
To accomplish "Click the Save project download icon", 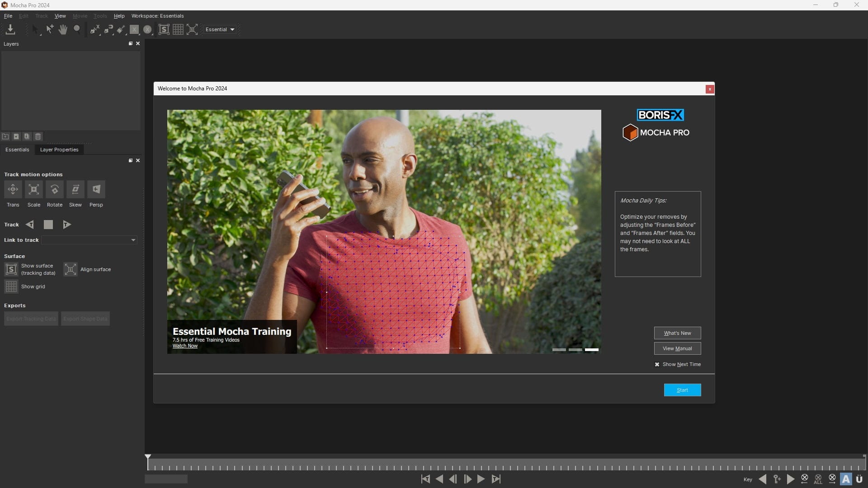I will point(10,29).
